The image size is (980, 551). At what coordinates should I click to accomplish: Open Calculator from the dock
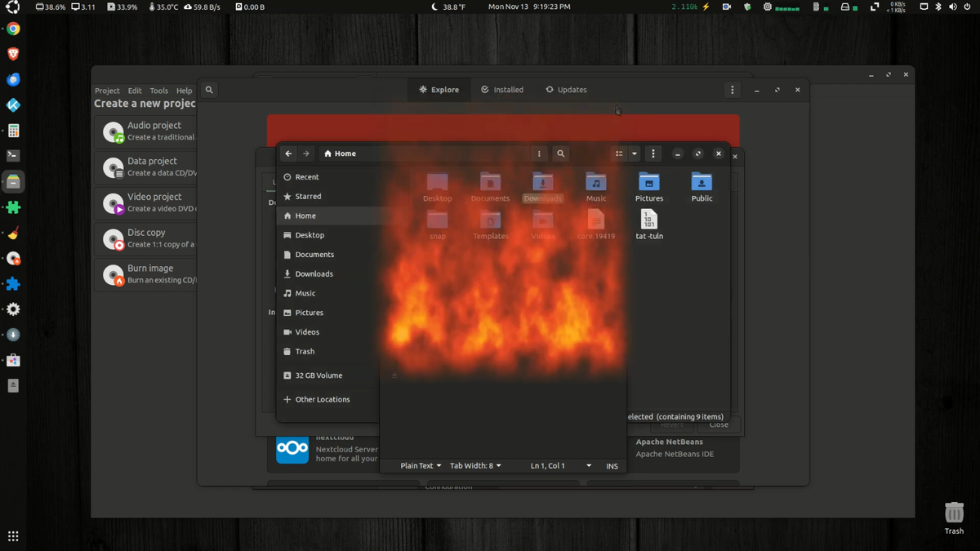pyautogui.click(x=13, y=131)
